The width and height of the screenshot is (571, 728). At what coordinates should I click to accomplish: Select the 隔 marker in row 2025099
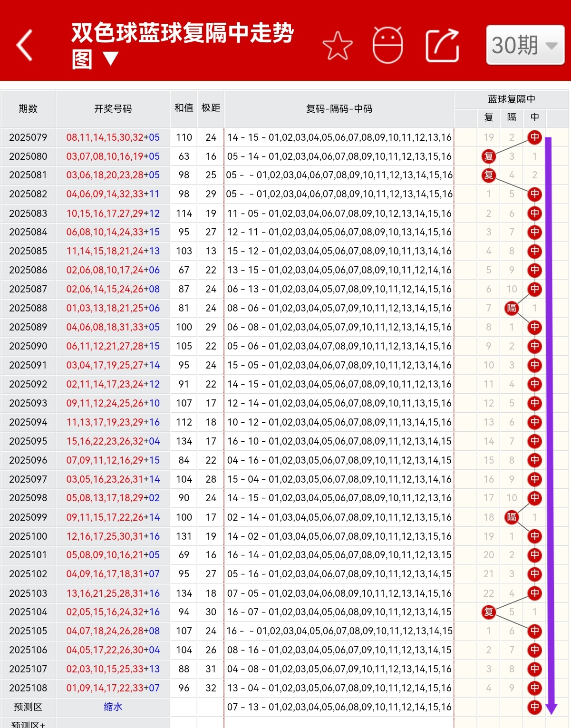coord(512,517)
